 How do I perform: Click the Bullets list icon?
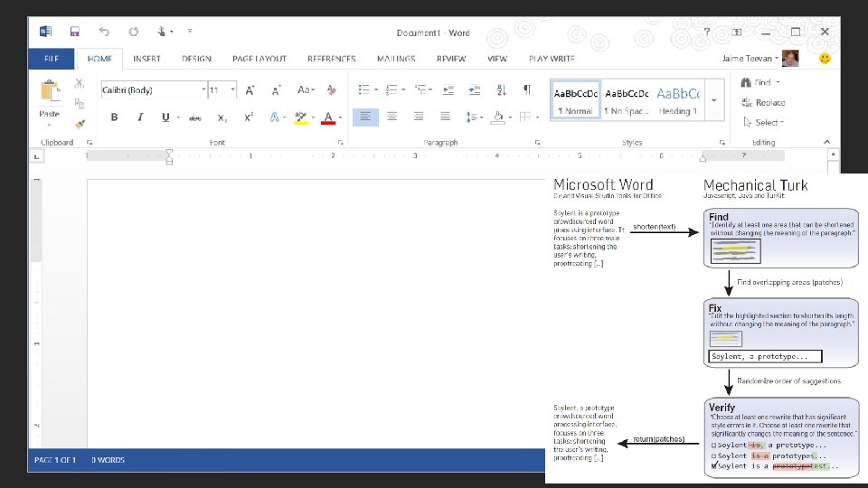[x=363, y=89]
